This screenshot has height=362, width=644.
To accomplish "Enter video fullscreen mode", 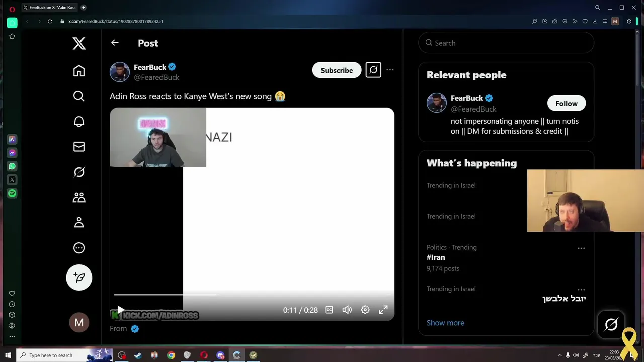I will coord(383,310).
